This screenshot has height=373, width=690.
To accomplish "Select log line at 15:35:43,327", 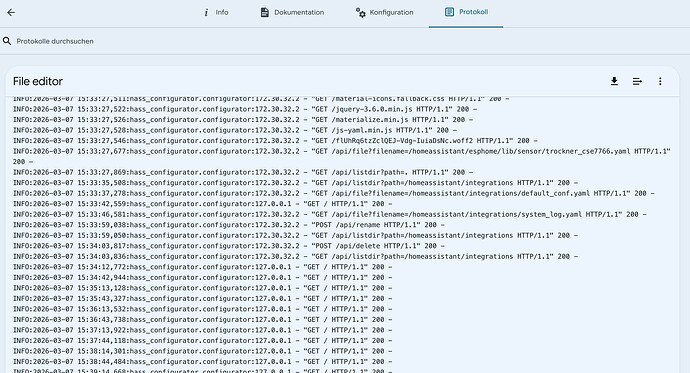I will point(202,299).
